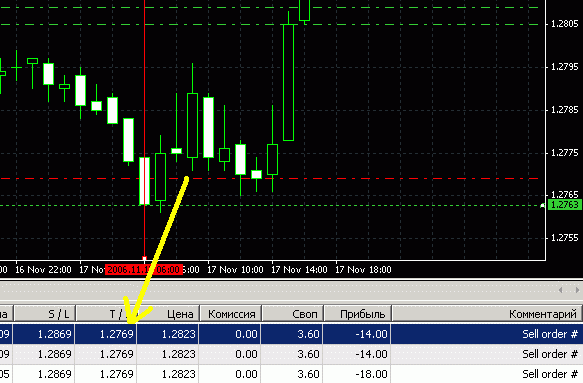
Task: Click the tall green candle near 17 Nov 14:00
Action: point(289,82)
